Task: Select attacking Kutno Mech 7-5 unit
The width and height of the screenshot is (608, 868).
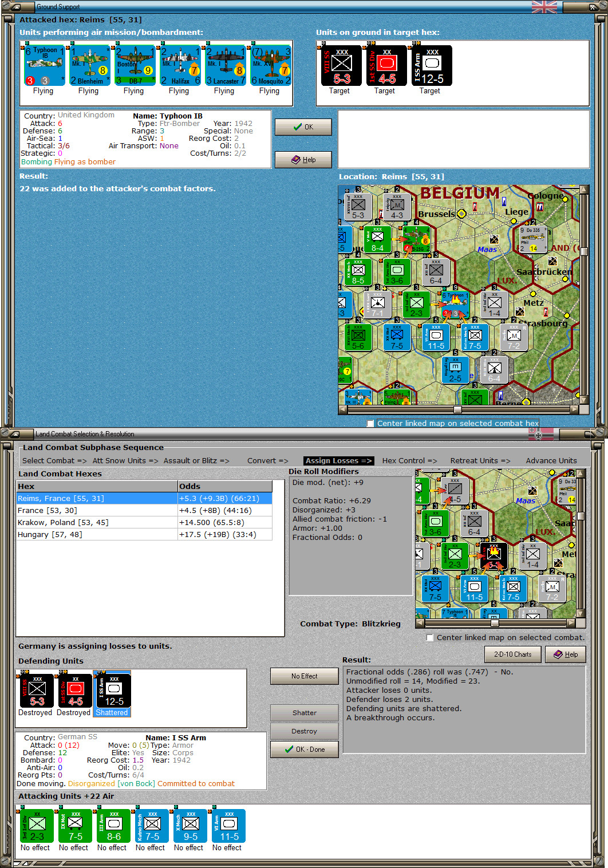Action: pos(152,826)
